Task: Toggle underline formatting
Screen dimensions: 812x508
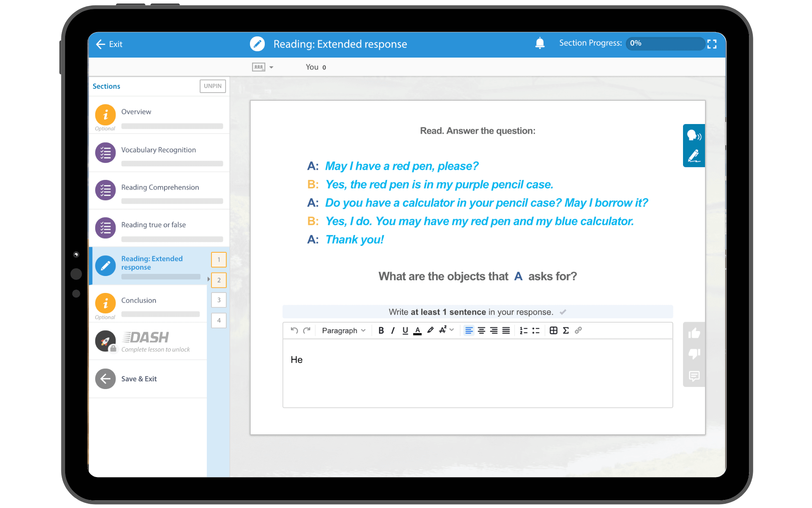Action: [x=405, y=331]
